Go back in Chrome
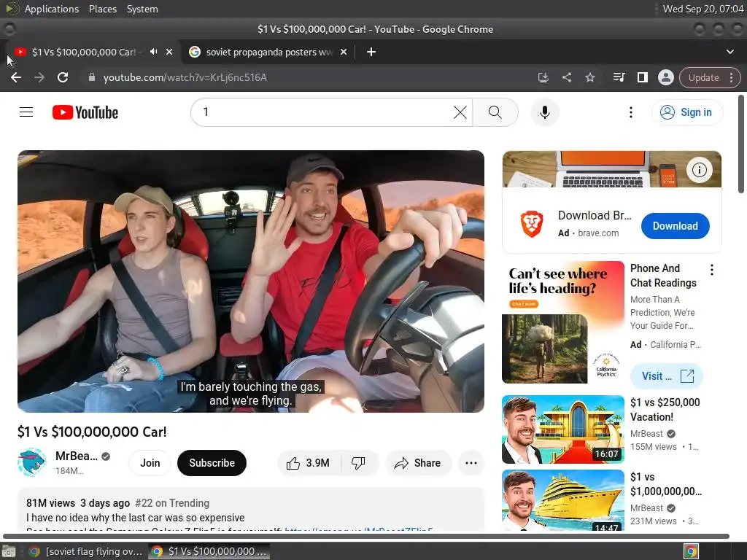747x560 pixels. (x=16, y=77)
